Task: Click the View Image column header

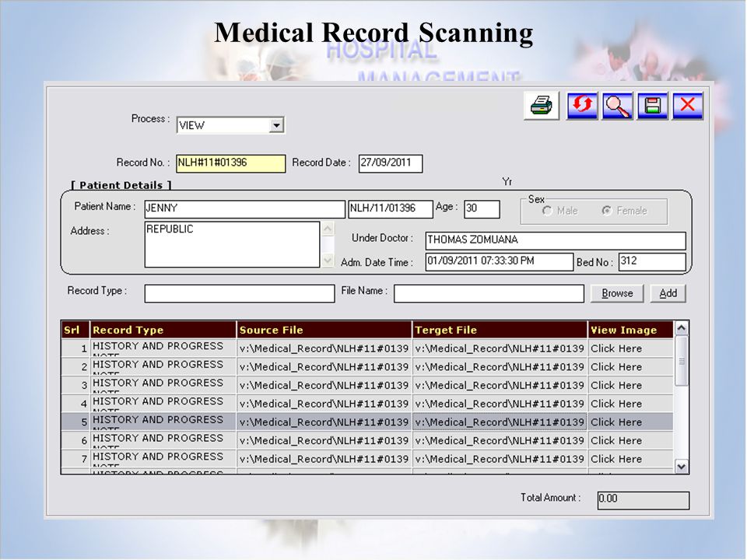Action: (631, 330)
